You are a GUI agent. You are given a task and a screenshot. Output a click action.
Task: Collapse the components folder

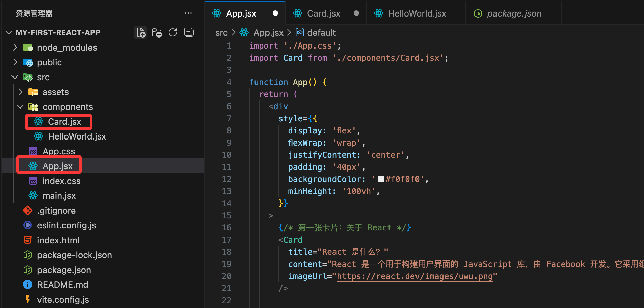click(20, 107)
